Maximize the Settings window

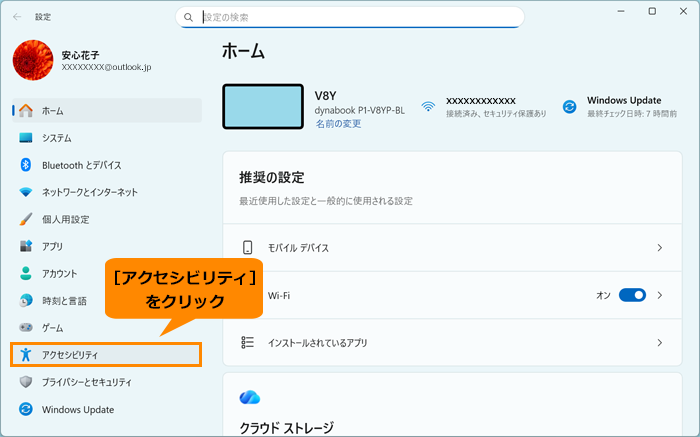coord(652,12)
